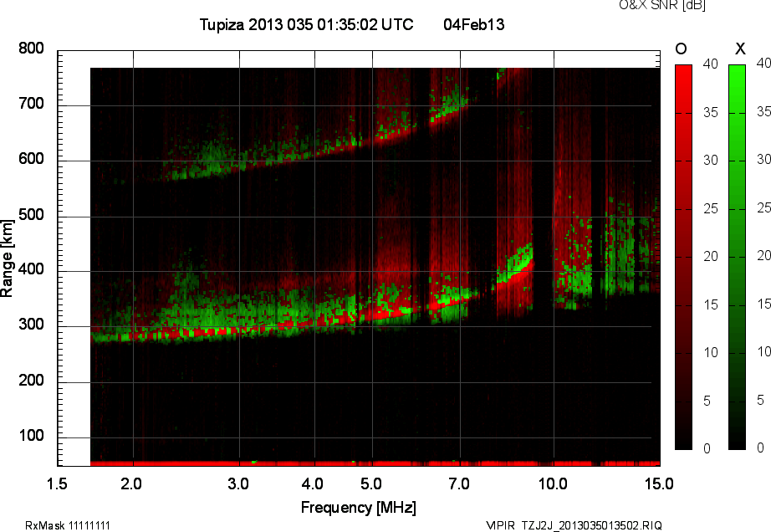Click the 5.0 frequency tick label
771x532 pixels.
pyautogui.click(x=371, y=483)
